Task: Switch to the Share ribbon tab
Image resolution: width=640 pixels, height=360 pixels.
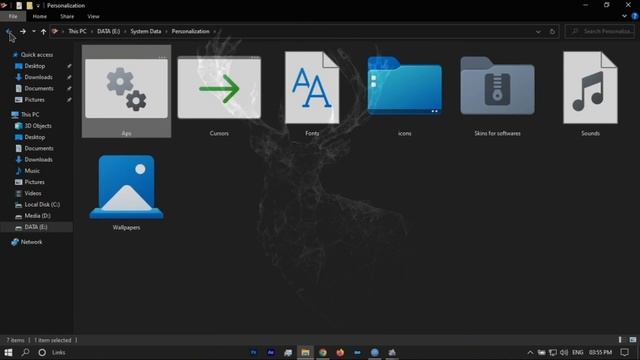Action: [67, 16]
